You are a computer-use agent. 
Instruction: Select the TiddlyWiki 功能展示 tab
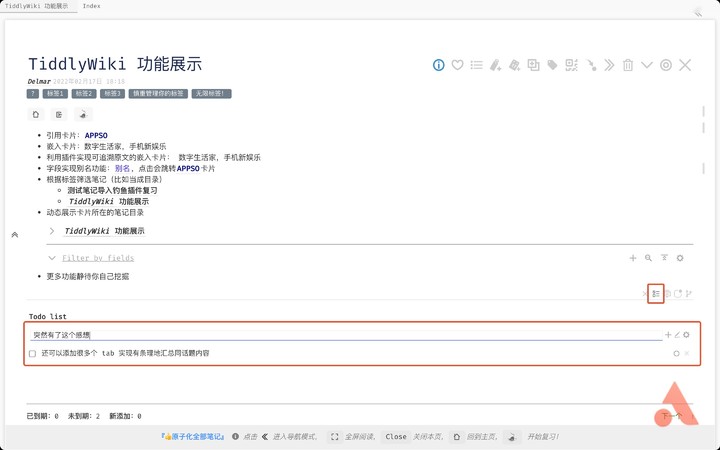[36, 6]
